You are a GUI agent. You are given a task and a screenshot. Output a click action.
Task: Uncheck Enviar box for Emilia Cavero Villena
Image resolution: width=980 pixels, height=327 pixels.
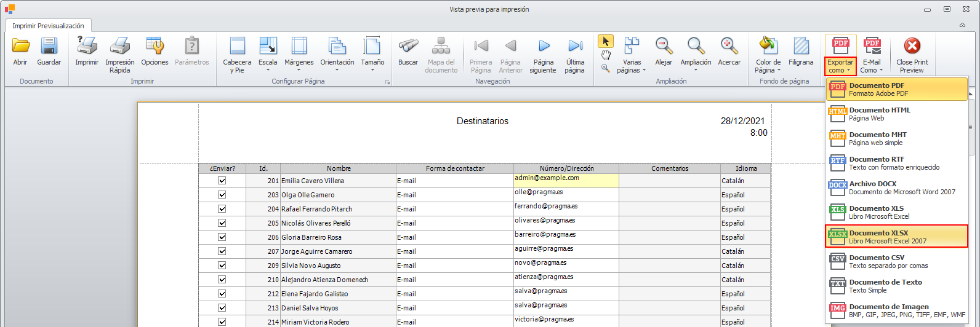click(222, 181)
